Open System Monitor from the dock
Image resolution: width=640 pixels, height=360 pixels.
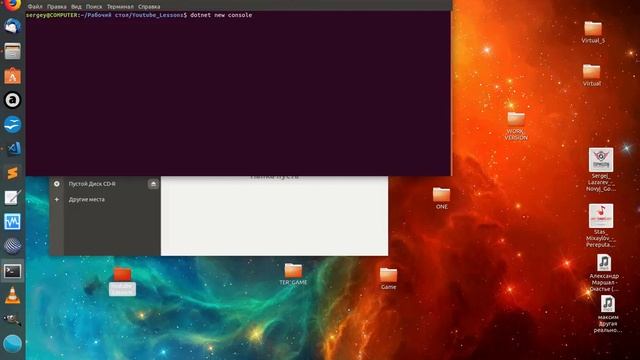[12, 222]
